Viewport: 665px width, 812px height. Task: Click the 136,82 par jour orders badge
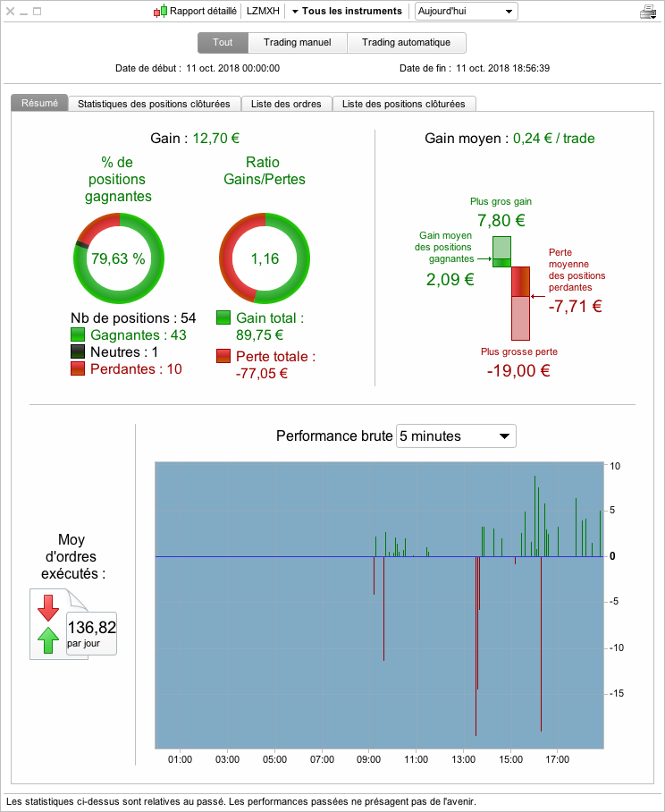pos(91,633)
